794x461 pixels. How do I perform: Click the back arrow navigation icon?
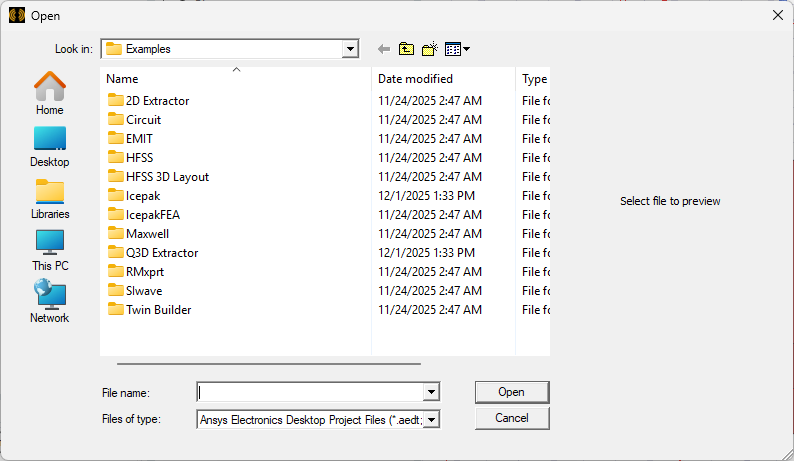click(384, 49)
